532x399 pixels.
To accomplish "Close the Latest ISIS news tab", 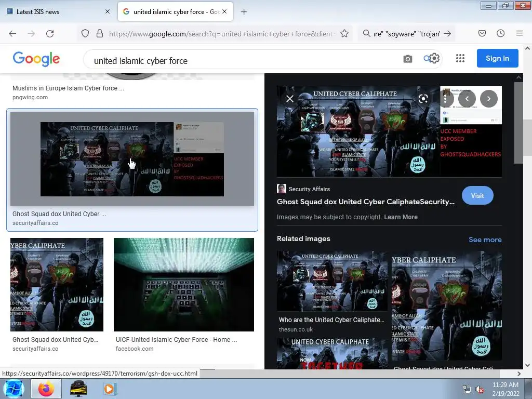I will click(107, 11).
